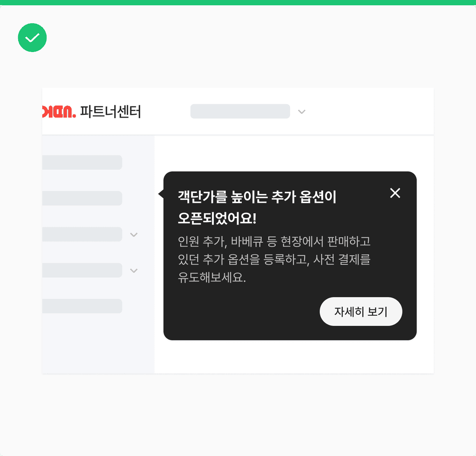The width and height of the screenshot is (476, 456).
Task: Click the tooltip text line 유도해보세요.
Action: [x=212, y=277]
